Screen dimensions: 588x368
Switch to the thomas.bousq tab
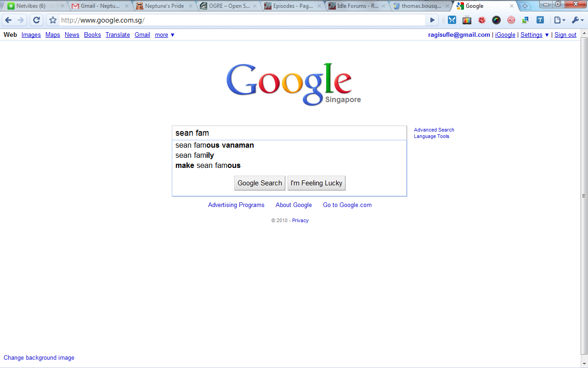[421, 6]
